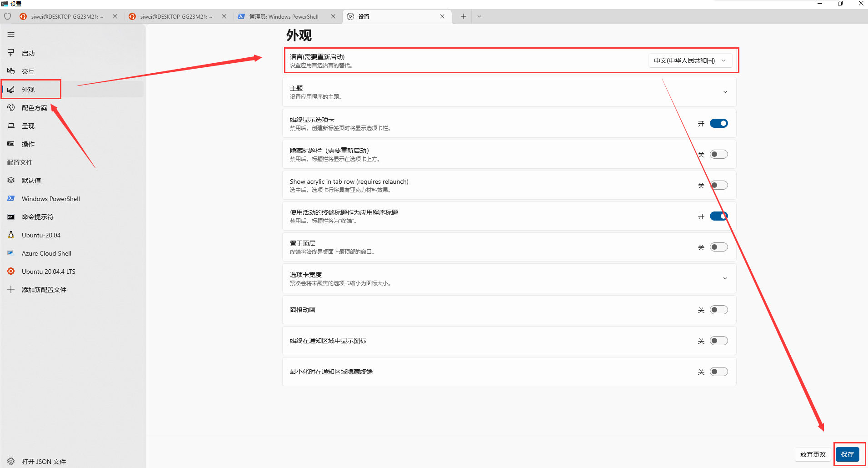
Task: Close the 管理员: Windows PowerShell tab
Action: click(x=333, y=16)
